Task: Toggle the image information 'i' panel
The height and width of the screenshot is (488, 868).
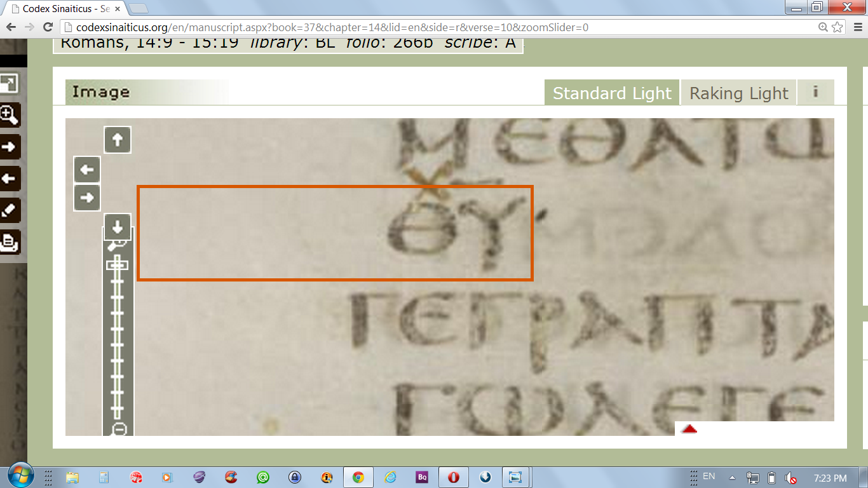Action: 816,92
